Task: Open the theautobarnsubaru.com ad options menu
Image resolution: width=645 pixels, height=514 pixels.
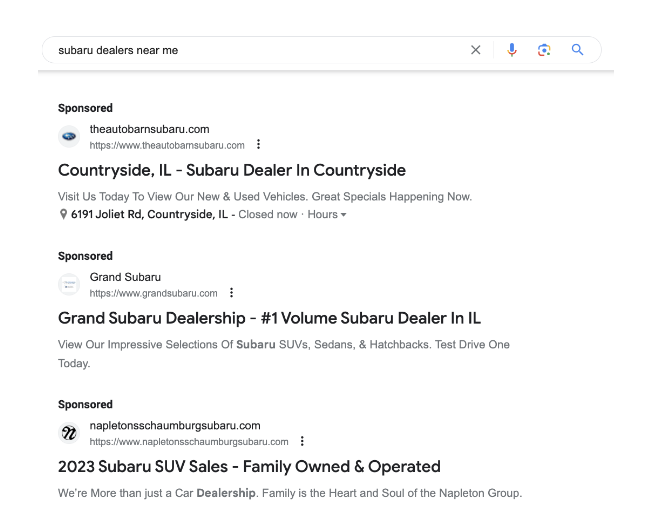Action: click(x=258, y=144)
